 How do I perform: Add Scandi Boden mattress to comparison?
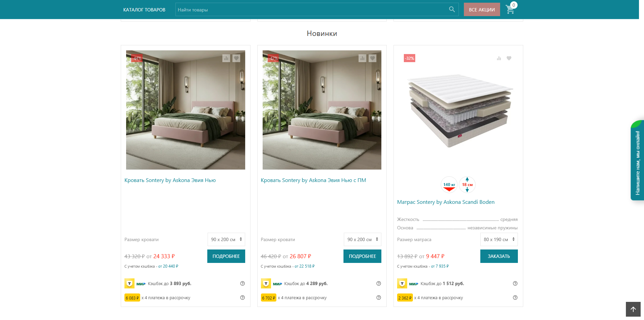click(x=499, y=58)
